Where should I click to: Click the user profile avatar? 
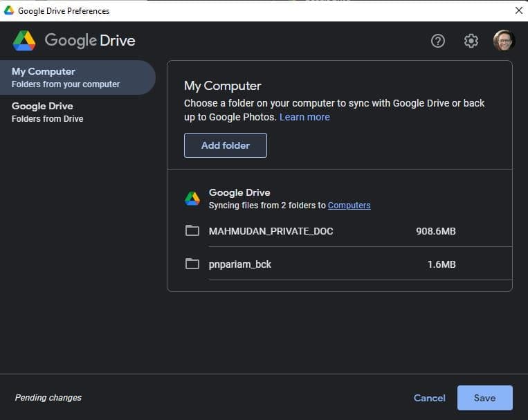[x=504, y=41]
